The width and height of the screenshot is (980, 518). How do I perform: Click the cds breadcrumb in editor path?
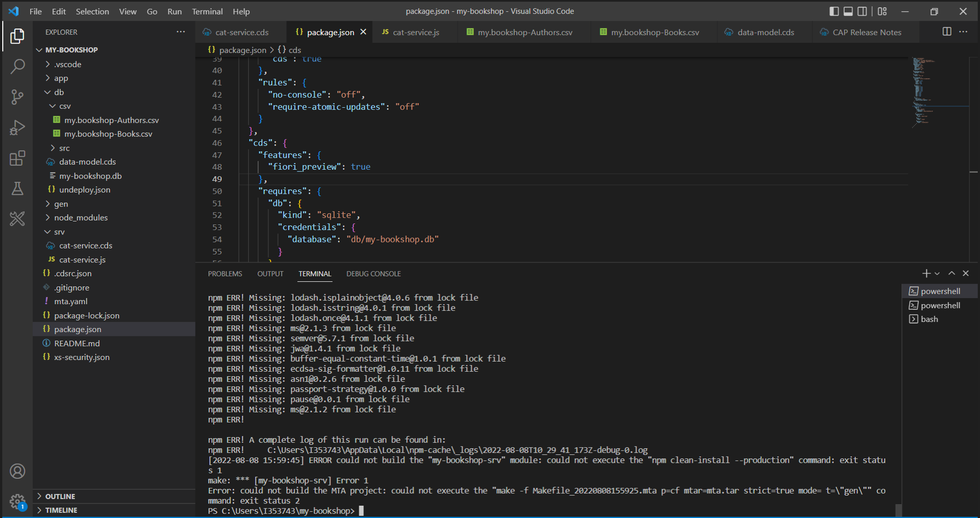pyautogui.click(x=294, y=50)
